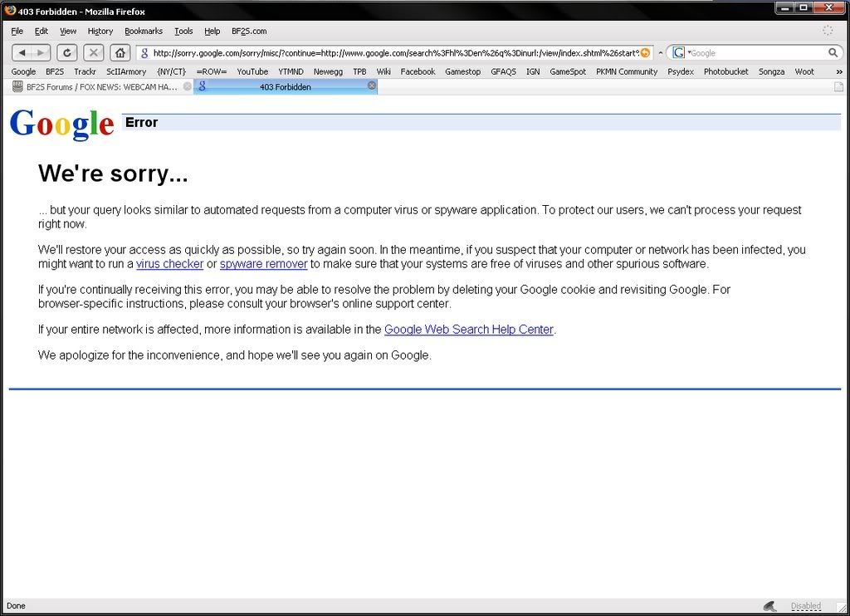Open the Newegg bookmark
This screenshot has width=850, height=616.
coord(328,71)
